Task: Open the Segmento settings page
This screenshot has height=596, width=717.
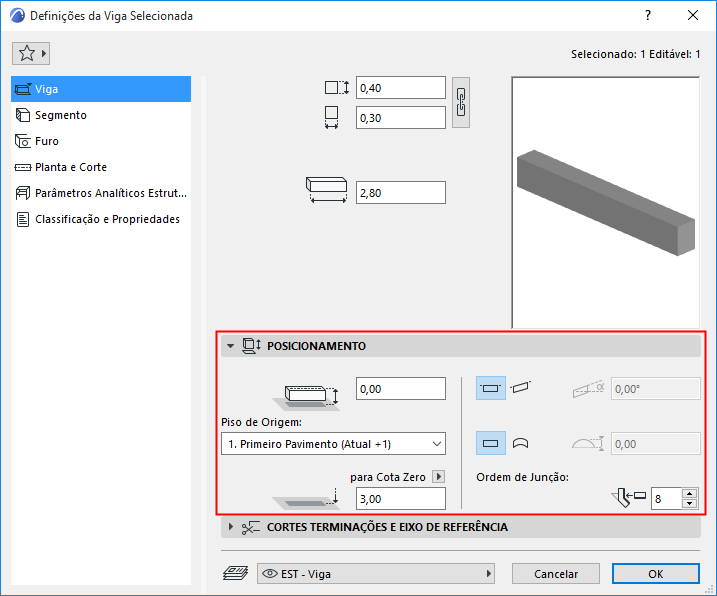Action: (101, 115)
